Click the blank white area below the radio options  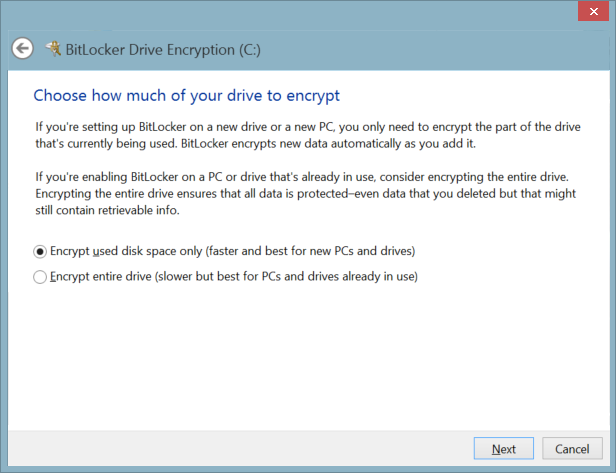pos(300,360)
